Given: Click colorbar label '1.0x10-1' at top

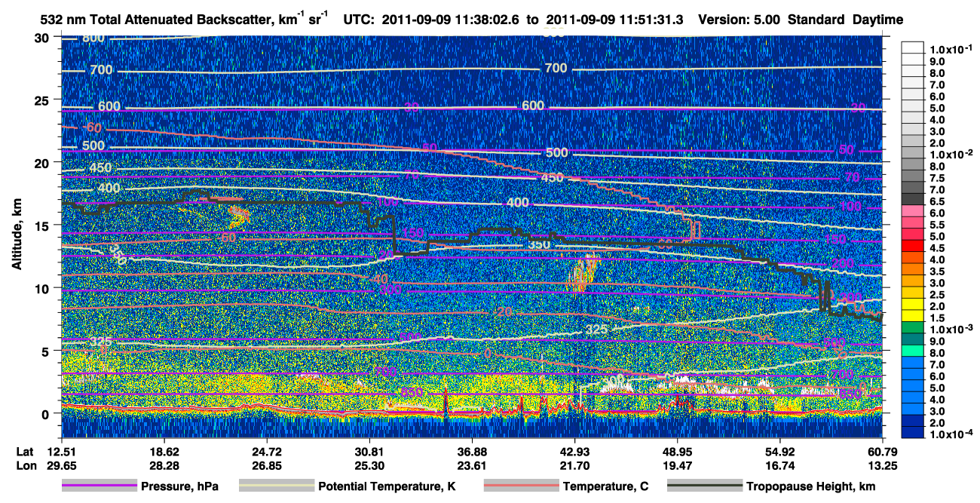Looking at the screenshot, I should pyautogui.click(x=950, y=48).
